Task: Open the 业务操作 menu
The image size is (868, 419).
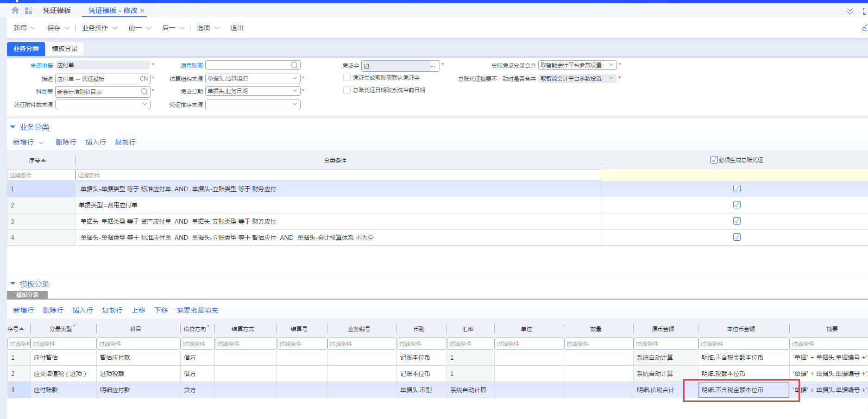Action: 99,28
